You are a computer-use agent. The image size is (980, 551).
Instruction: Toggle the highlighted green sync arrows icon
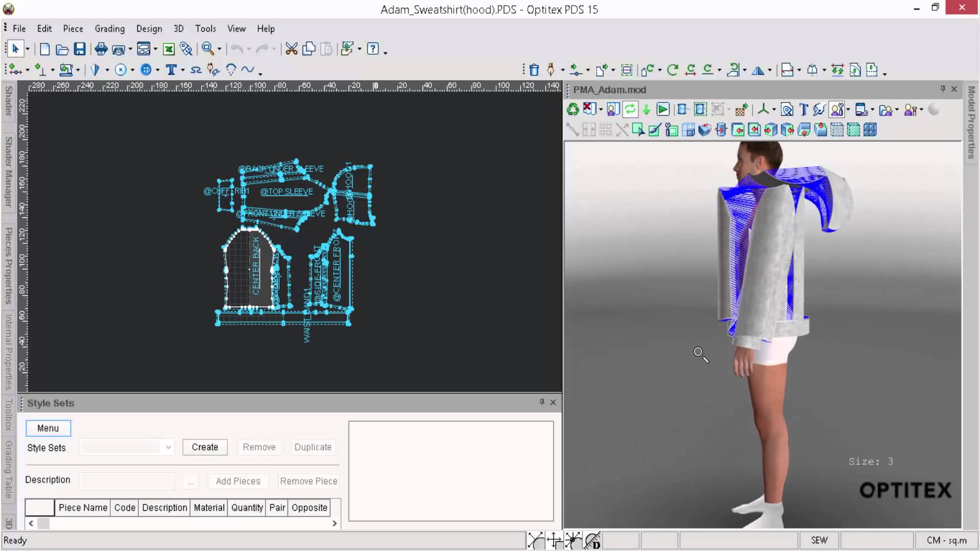pyautogui.click(x=630, y=109)
